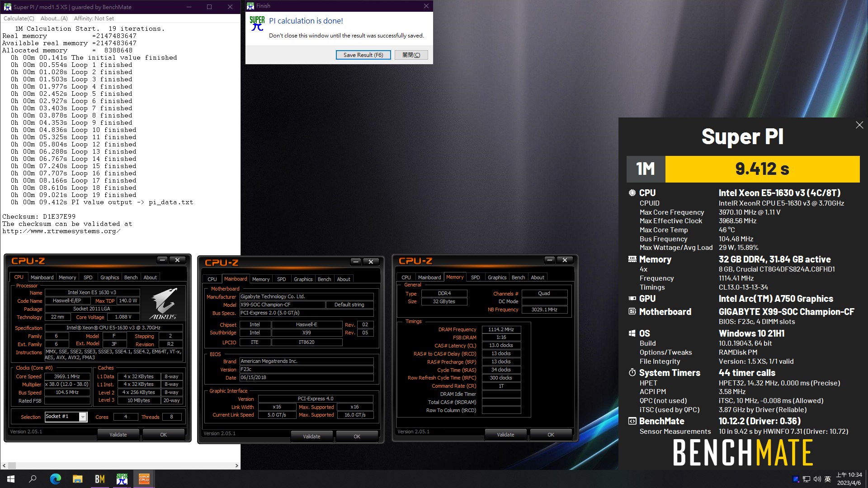Close the BenchMate Super PI result panel
Viewport: 868px width, 488px height.
point(859,125)
